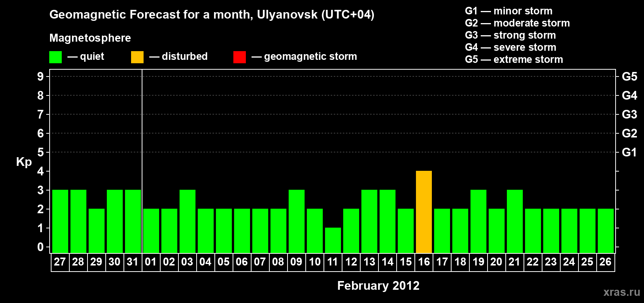The height and width of the screenshot is (303, 644).
Task: Click date label 19 on the bottom axis
Action: [x=478, y=262]
